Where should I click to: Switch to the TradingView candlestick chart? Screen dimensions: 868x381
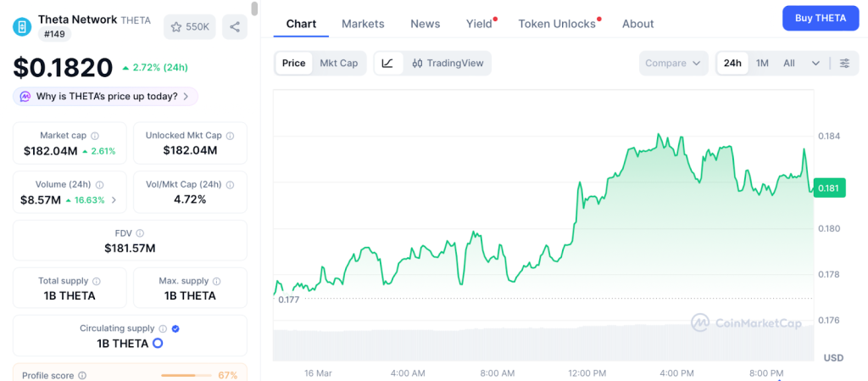coord(447,63)
